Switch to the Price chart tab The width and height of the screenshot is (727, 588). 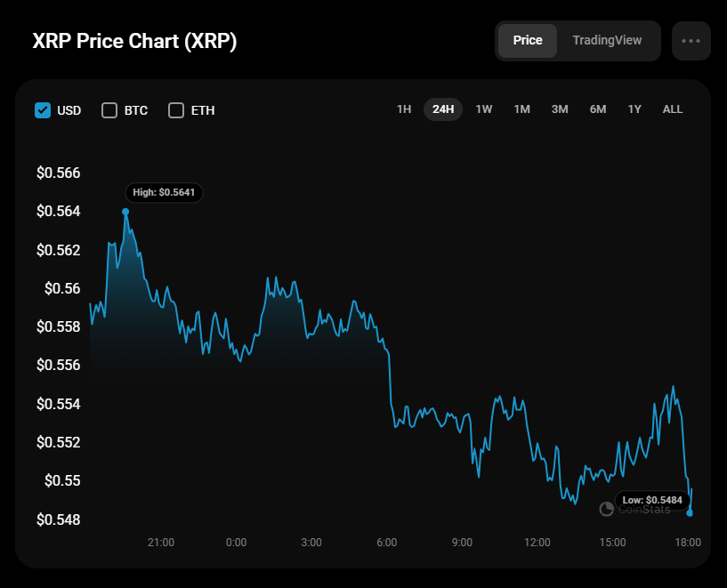click(528, 41)
